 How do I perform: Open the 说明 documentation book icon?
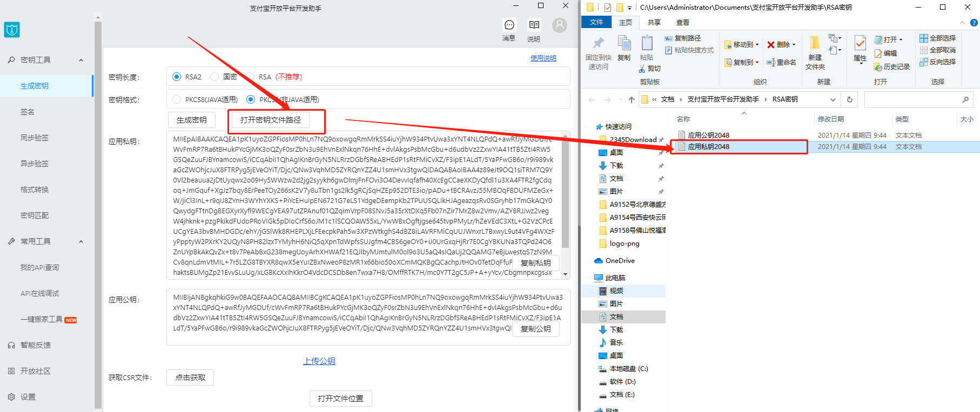pyautogui.click(x=534, y=25)
